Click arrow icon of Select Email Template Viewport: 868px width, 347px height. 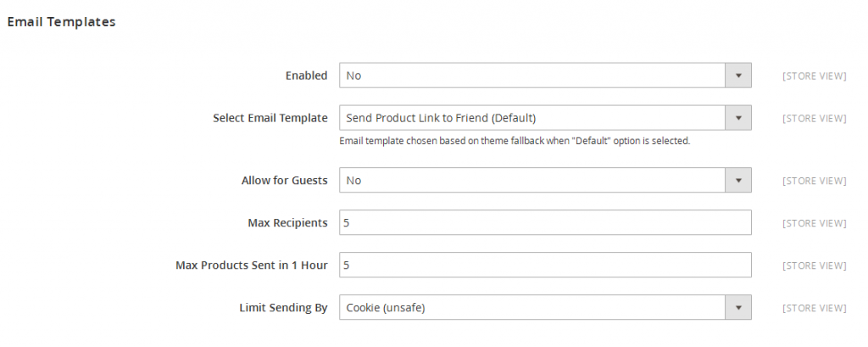738,118
